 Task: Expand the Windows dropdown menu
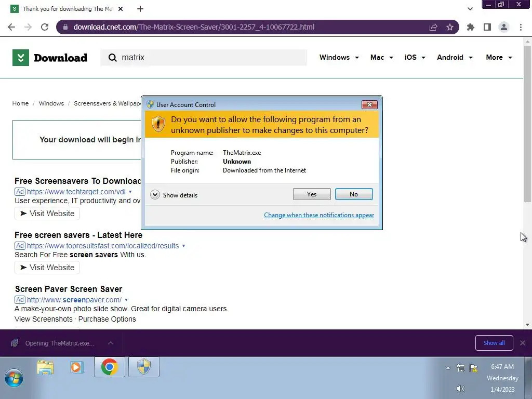[339, 57]
